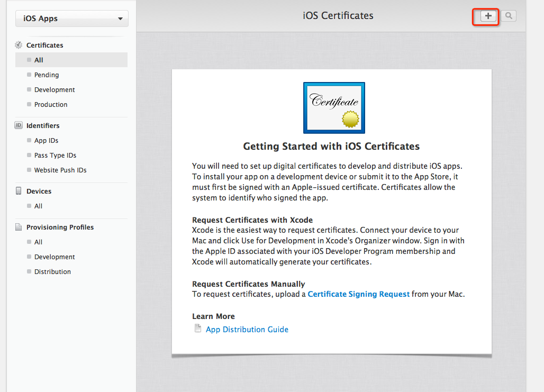This screenshot has height=392, width=544.
Task: Open the Certificate Signing Request link
Action: point(359,294)
